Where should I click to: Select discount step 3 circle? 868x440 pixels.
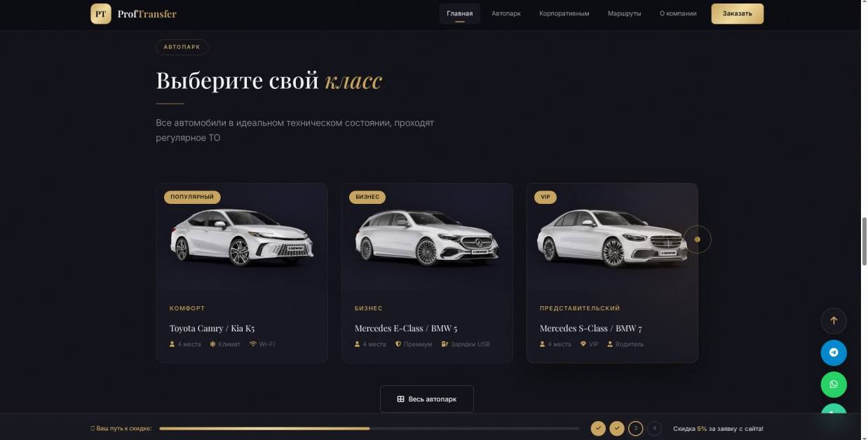(635, 428)
